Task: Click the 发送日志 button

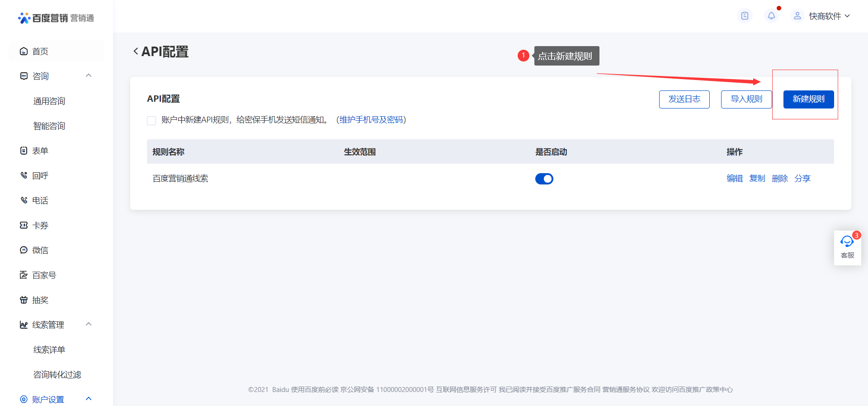Action: (x=684, y=99)
